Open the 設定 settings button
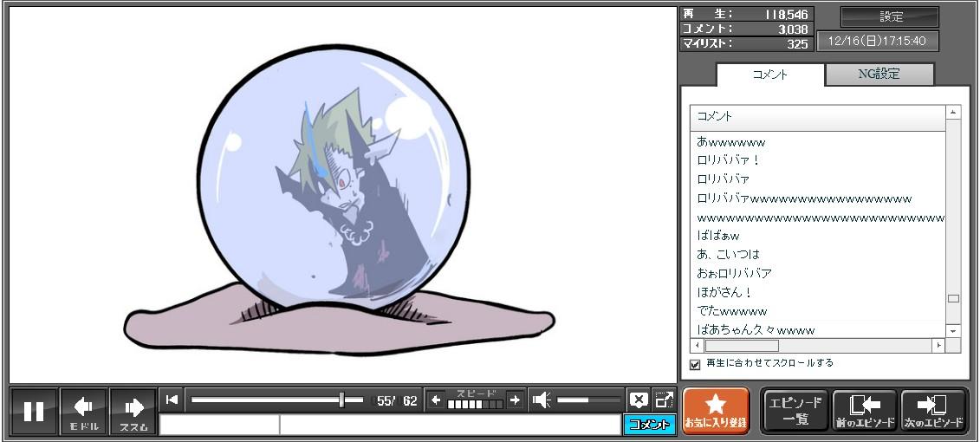Screen dimensions: 980x442 [x=890, y=17]
